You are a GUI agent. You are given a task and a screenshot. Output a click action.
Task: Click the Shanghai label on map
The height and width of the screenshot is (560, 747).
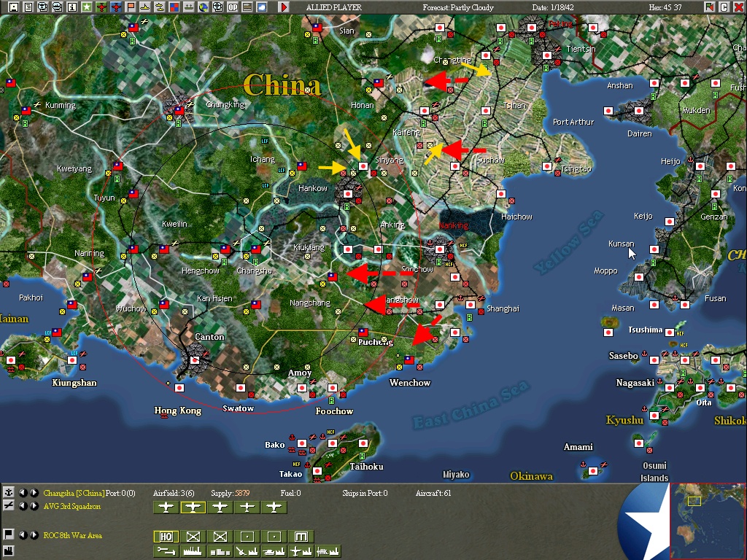click(503, 308)
